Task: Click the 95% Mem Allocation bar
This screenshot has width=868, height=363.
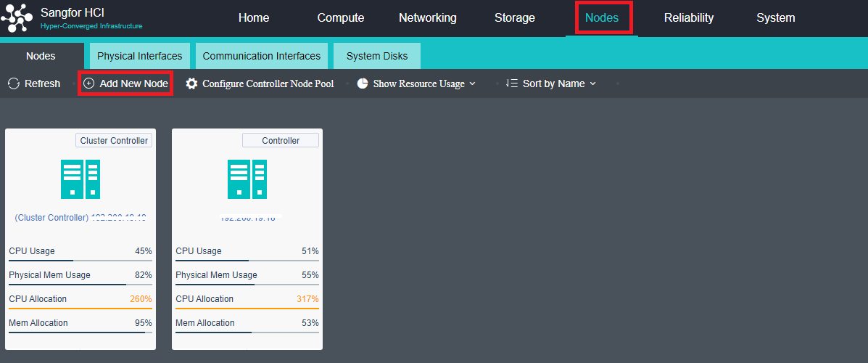Action: (x=80, y=332)
